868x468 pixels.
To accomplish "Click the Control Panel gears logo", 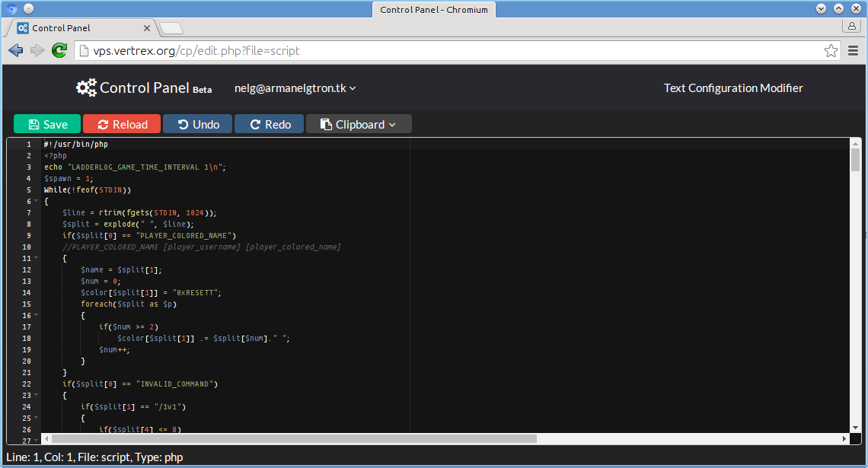I will point(86,88).
